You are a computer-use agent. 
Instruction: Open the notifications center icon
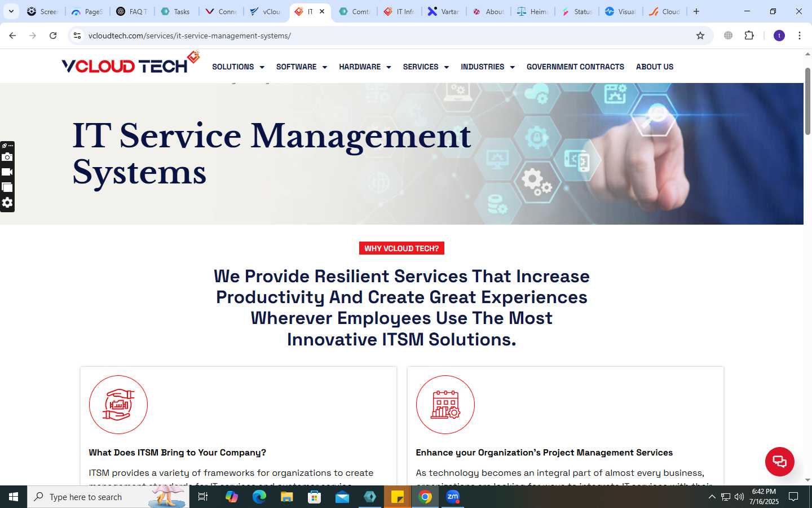pyautogui.click(x=793, y=497)
